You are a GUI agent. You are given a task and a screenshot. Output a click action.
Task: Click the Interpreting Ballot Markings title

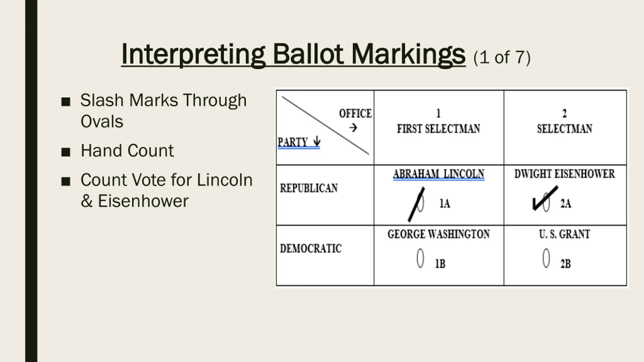(x=293, y=54)
